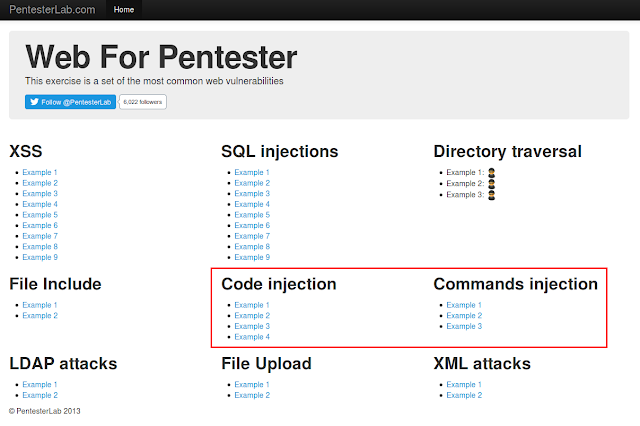Open XSS Example 3
Viewport: 640px width, 426px height.
pos(40,193)
